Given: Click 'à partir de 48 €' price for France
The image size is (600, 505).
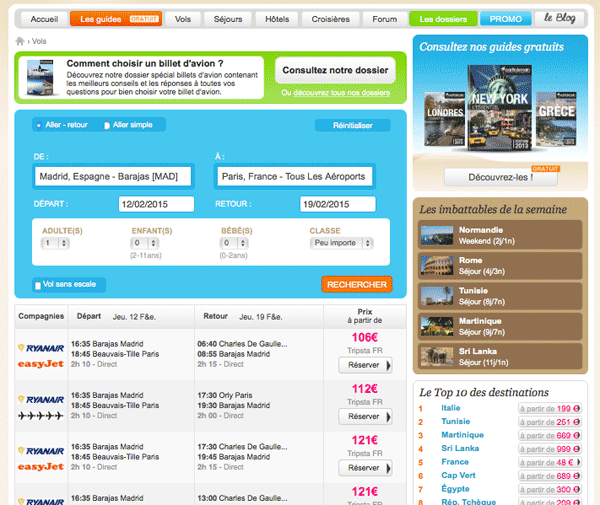Looking at the screenshot, I should click(549, 463).
